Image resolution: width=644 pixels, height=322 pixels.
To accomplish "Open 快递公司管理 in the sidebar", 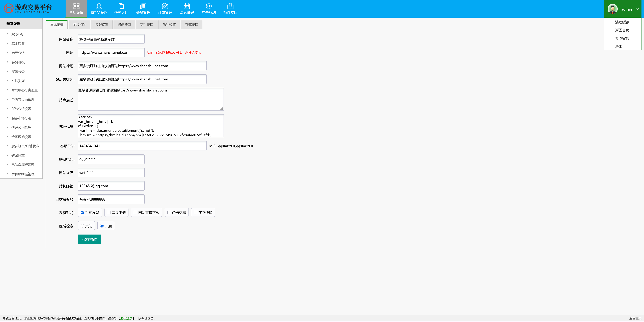I will coord(21,127).
